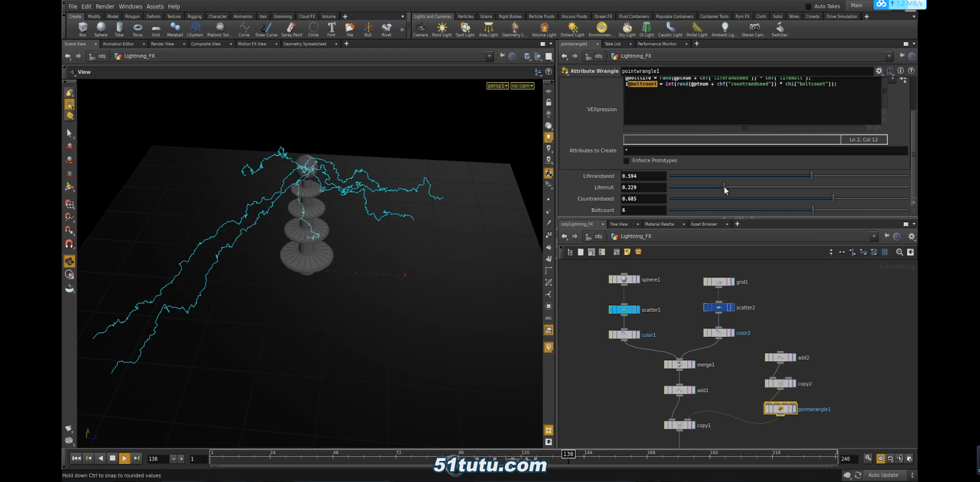Viewport: 980px width, 482px height.
Task: Toggle the Enforce Prototypes checkbox
Action: pos(626,161)
